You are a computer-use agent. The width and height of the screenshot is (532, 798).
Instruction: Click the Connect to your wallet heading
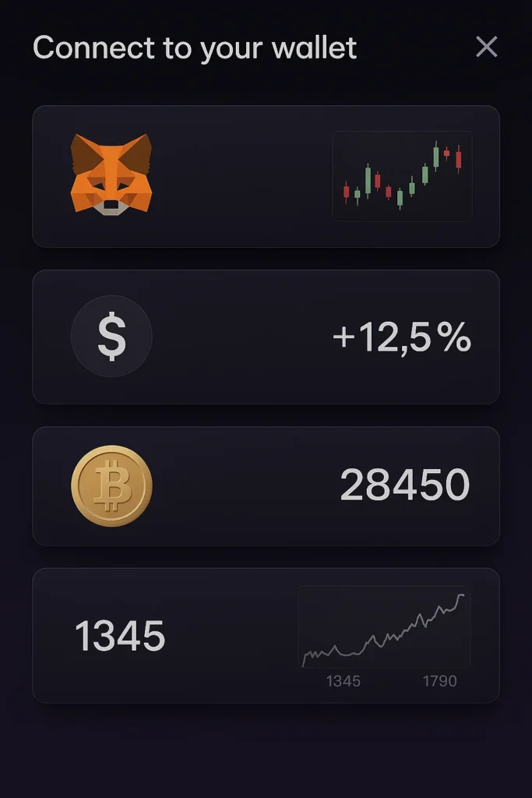coord(195,48)
